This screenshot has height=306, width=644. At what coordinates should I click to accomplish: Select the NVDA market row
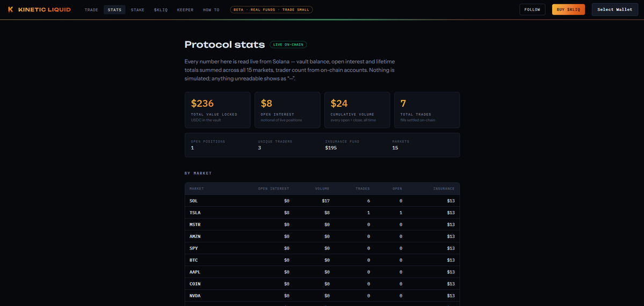coord(322,296)
